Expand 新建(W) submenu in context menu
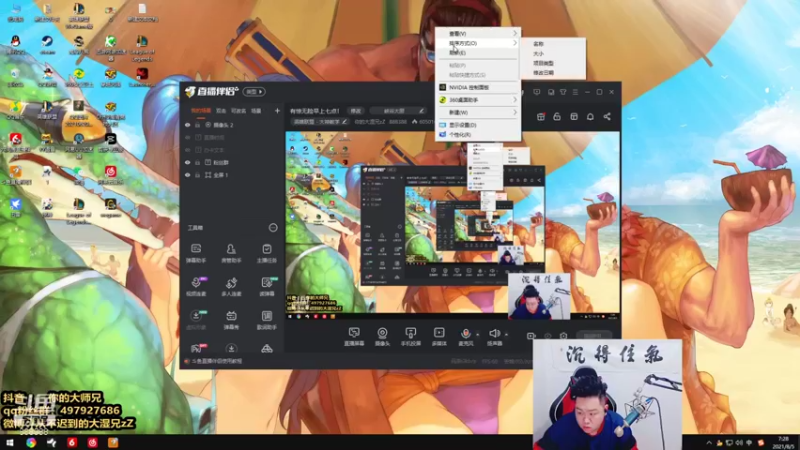The width and height of the screenshot is (800, 450). pyautogui.click(x=478, y=112)
